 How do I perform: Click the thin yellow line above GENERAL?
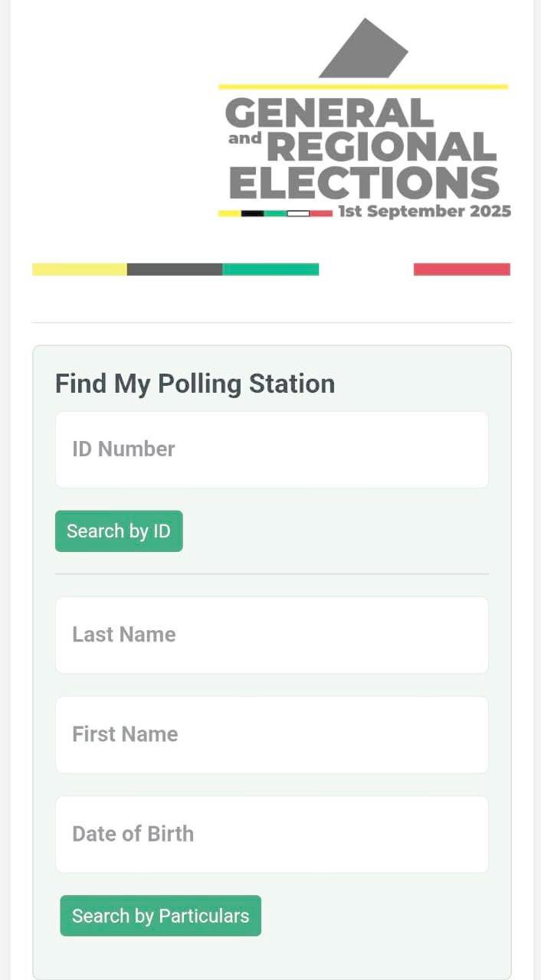point(362,87)
